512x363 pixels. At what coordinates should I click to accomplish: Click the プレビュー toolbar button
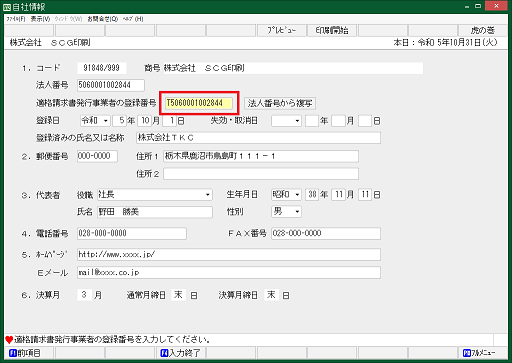pos(282,30)
